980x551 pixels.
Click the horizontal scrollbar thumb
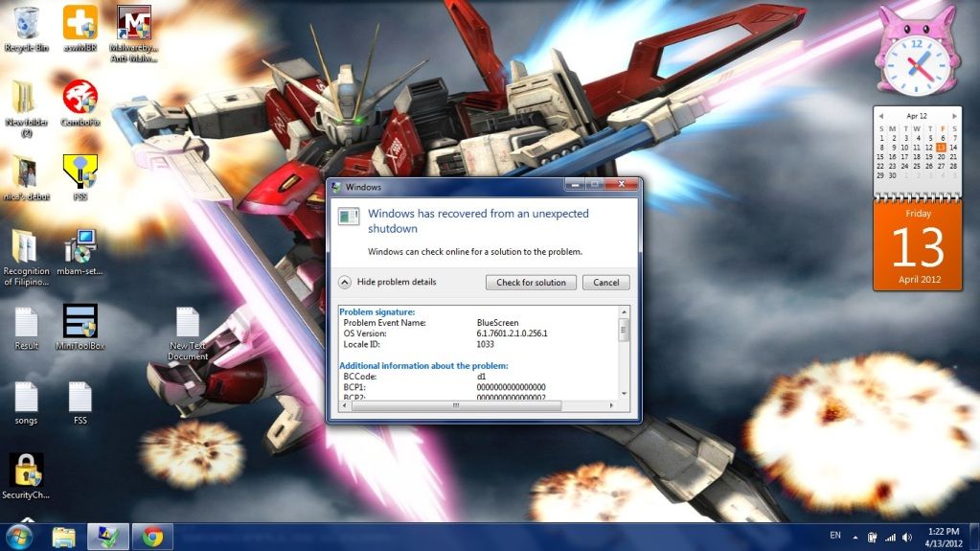(456, 406)
